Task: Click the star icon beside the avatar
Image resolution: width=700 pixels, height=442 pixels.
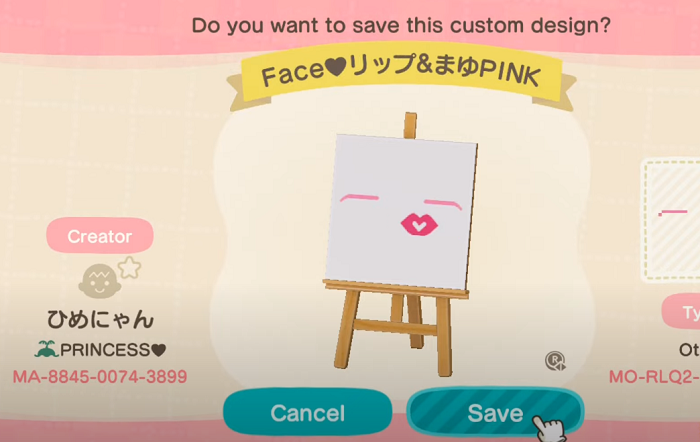Action: [x=129, y=268]
